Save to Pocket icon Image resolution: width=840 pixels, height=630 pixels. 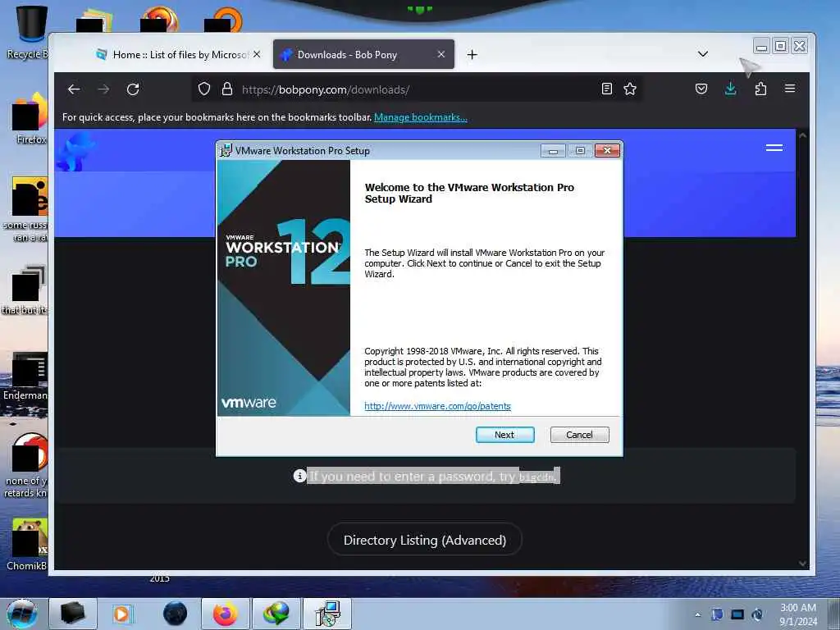[x=701, y=89]
